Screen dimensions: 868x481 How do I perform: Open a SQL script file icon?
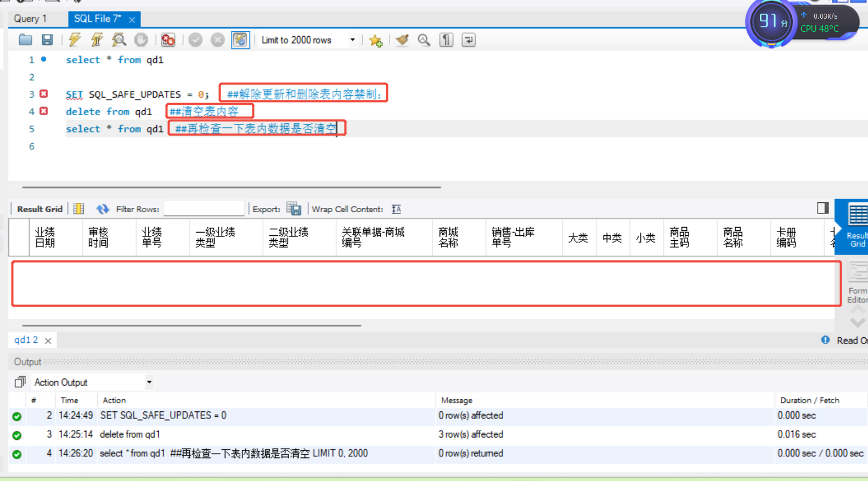25,40
